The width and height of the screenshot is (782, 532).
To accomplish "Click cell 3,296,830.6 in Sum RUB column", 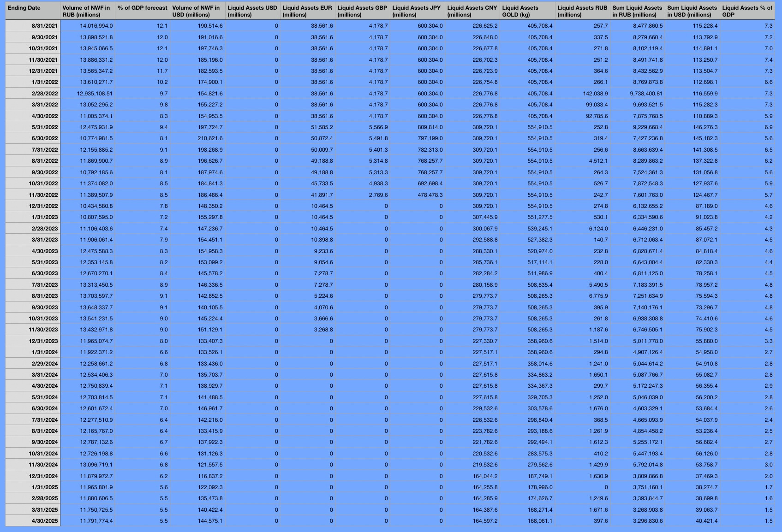I will point(638,521).
